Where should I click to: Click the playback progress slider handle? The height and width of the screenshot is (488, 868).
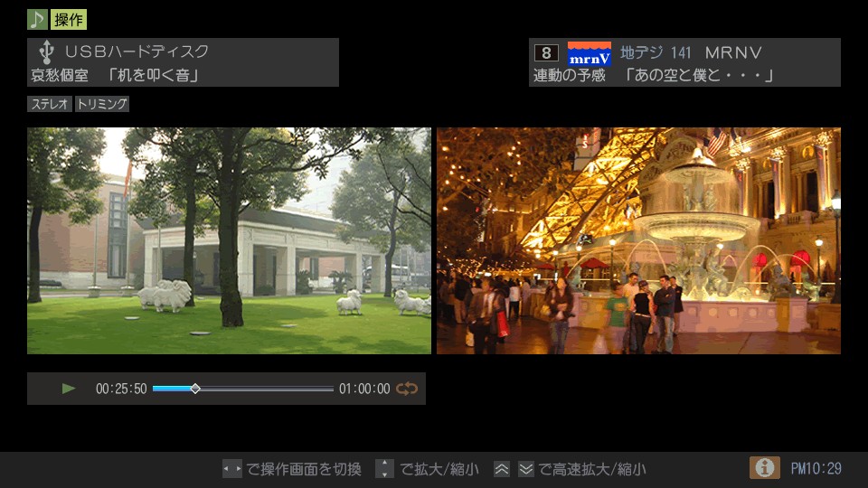pyautogui.click(x=195, y=389)
